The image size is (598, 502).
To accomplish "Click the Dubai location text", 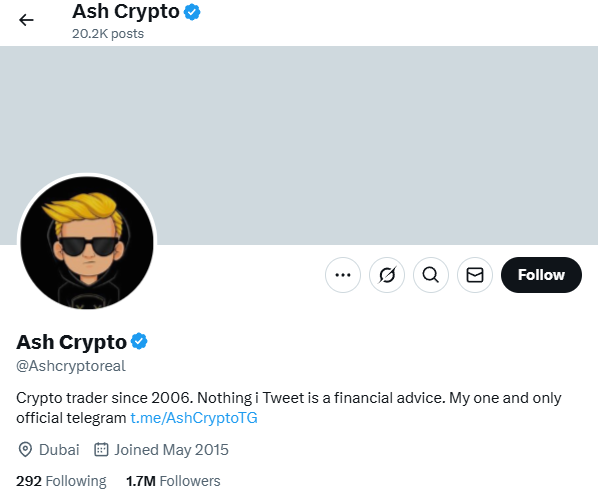I will 59,450.
